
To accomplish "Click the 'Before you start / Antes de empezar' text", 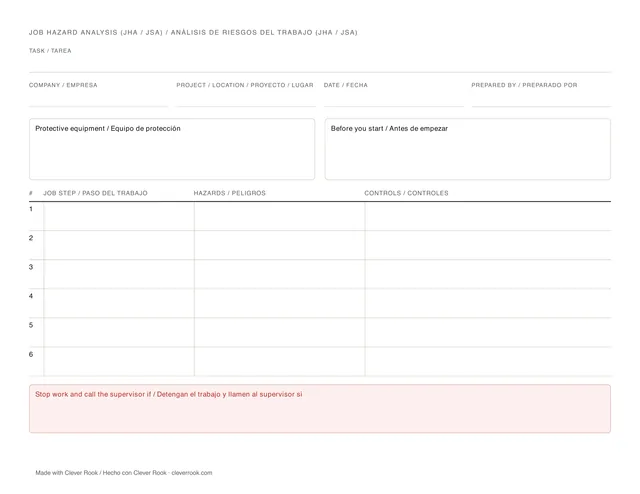I will tap(389, 129).
